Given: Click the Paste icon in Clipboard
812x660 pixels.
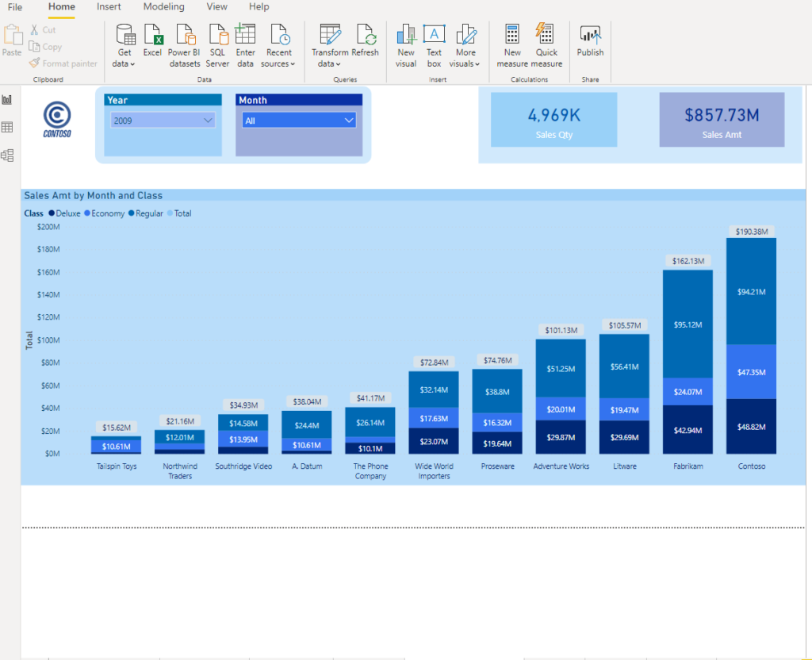Looking at the screenshot, I should (12, 35).
